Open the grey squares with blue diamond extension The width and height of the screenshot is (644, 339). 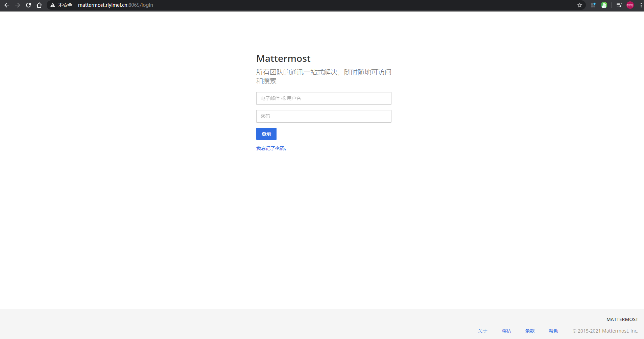click(593, 5)
